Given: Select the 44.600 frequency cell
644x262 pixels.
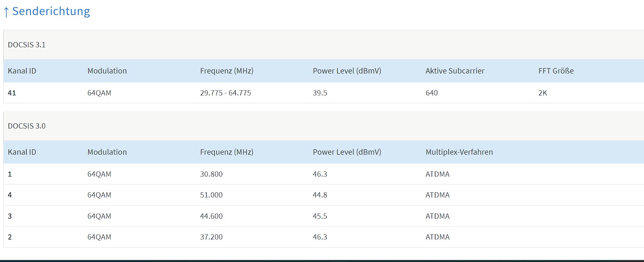Looking at the screenshot, I should [211, 216].
